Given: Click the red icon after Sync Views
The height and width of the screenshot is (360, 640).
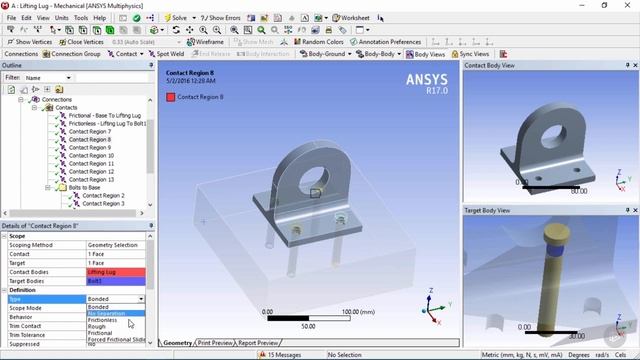Looking at the screenshot, I should pyautogui.click(x=503, y=54).
